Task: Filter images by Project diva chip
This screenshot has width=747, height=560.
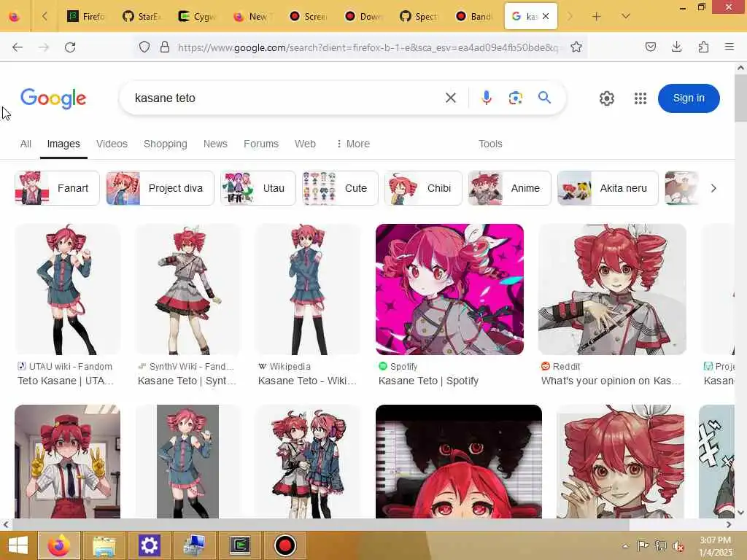Action: [x=160, y=188]
